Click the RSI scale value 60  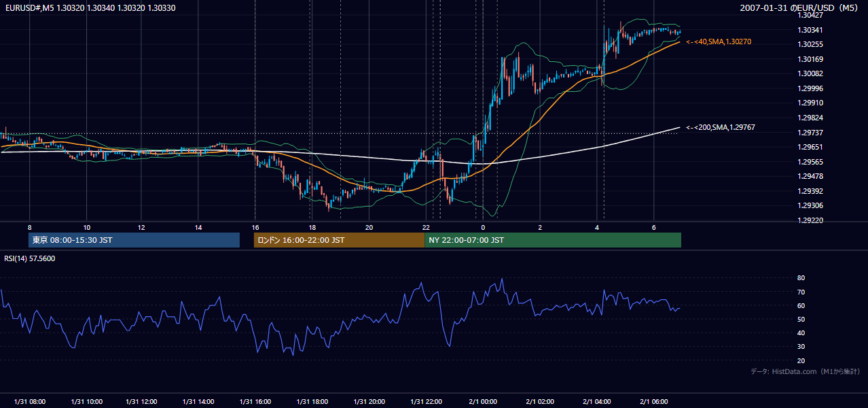click(x=801, y=305)
